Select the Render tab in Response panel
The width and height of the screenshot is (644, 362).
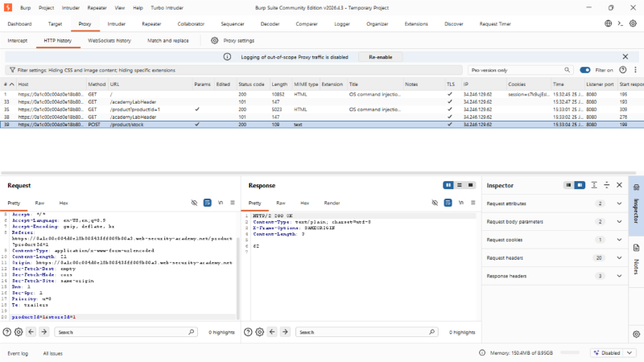332,203
